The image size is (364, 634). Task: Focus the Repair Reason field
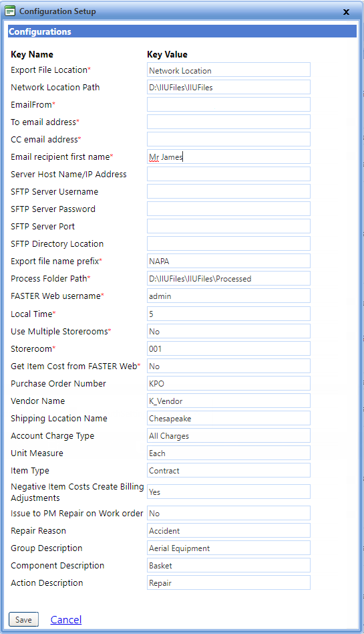pos(228,530)
